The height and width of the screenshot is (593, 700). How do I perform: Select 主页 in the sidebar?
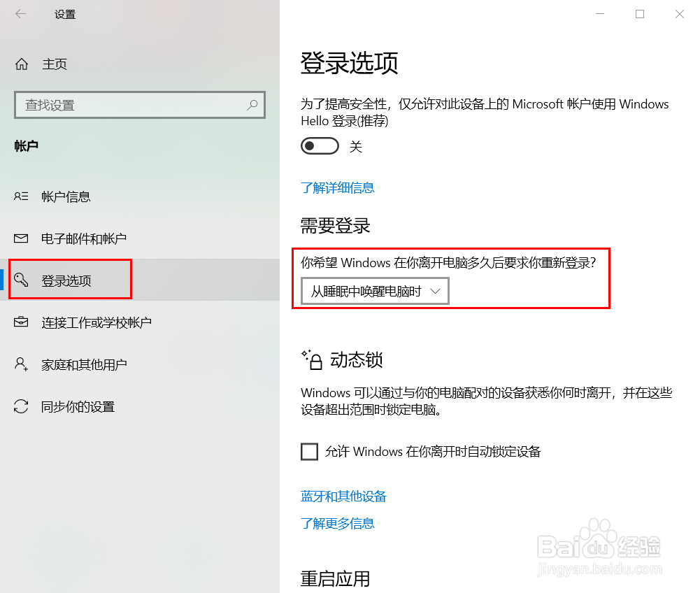[x=55, y=64]
